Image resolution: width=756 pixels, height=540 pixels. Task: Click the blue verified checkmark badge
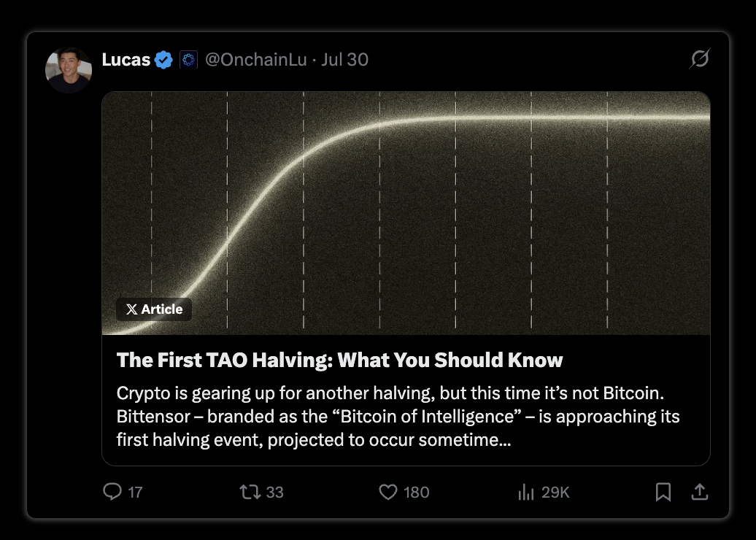(163, 60)
